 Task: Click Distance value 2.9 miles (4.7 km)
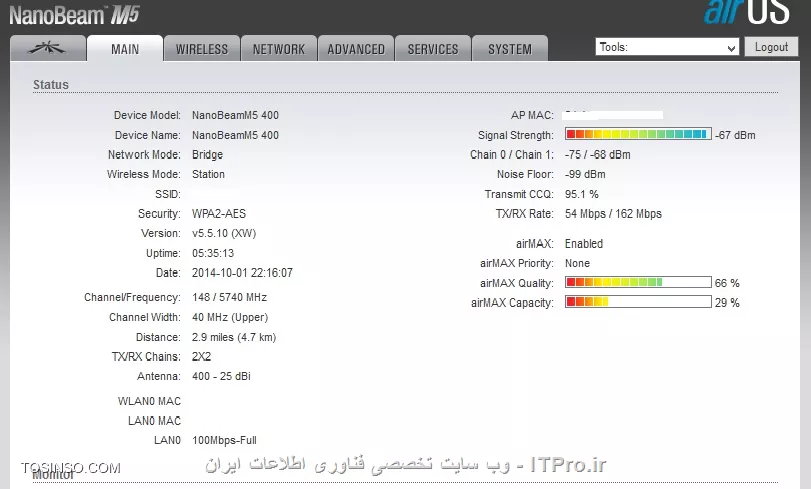pyautogui.click(x=234, y=337)
